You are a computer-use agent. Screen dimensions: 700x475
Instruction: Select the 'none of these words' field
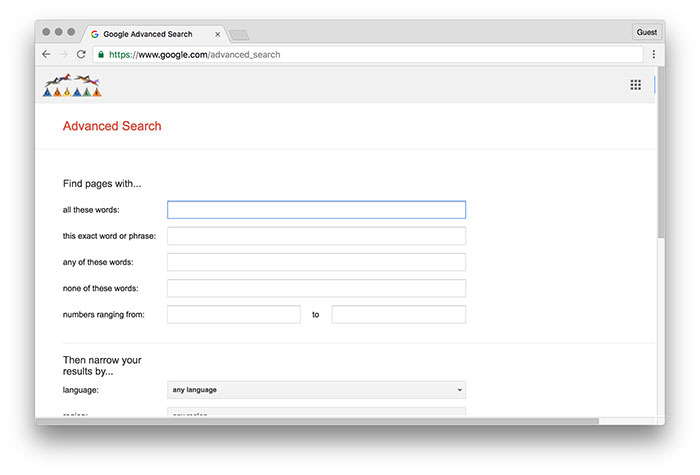pyautogui.click(x=316, y=288)
